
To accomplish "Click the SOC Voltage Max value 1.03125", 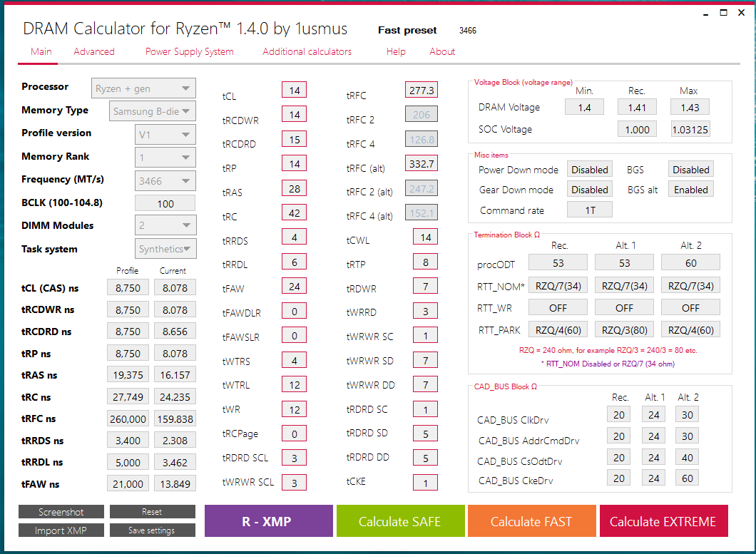I will (690, 130).
